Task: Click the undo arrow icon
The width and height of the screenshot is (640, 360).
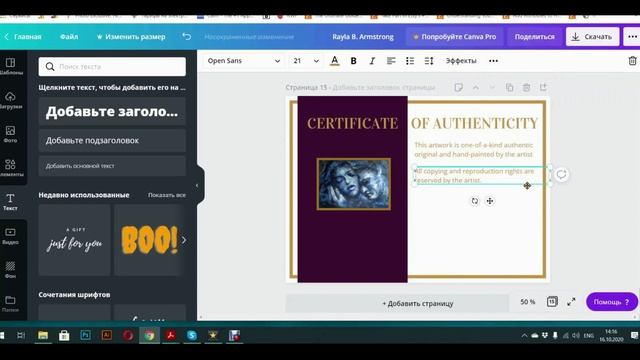Action: 187,37
